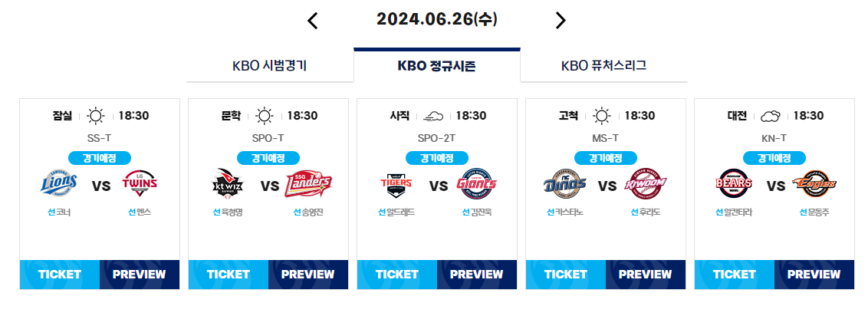Go to next date with right arrow
The image size is (868, 316).
pyautogui.click(x=561, y=21)
